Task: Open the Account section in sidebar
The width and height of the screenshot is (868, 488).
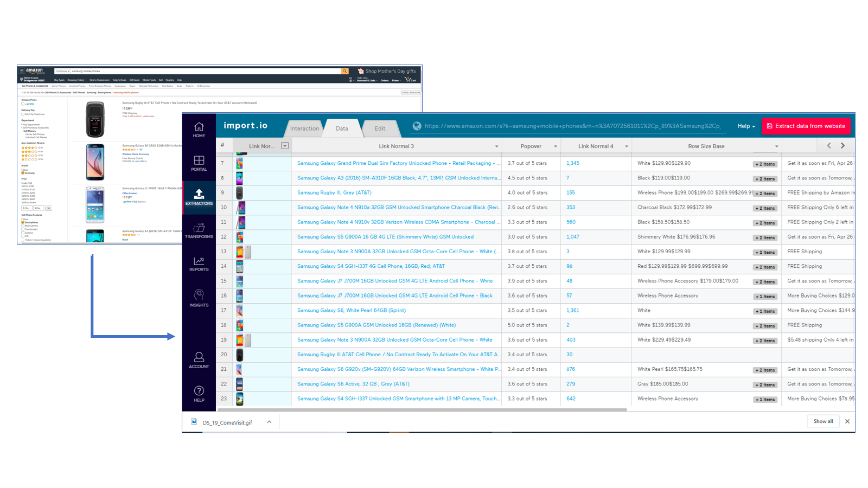Action: 199,359
